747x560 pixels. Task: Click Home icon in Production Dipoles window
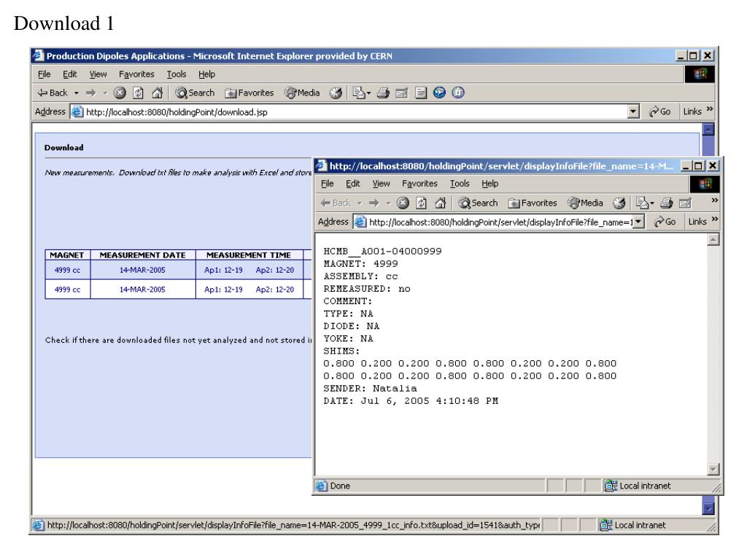click(157, 93)
